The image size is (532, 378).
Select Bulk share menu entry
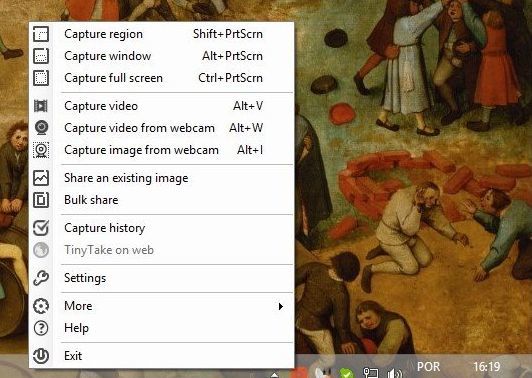91,200
